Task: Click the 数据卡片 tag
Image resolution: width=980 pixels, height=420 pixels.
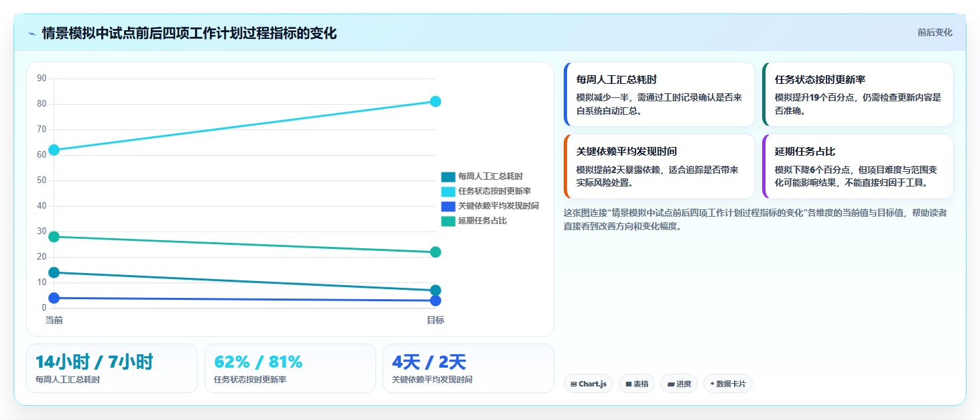Action: click(x=727, y=384)
